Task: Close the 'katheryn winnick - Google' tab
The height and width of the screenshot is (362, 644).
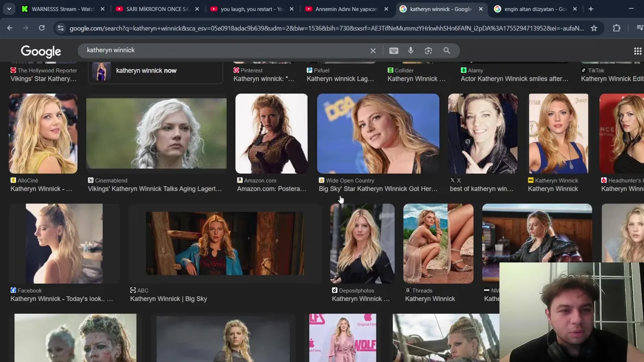Action: point(480,9)
